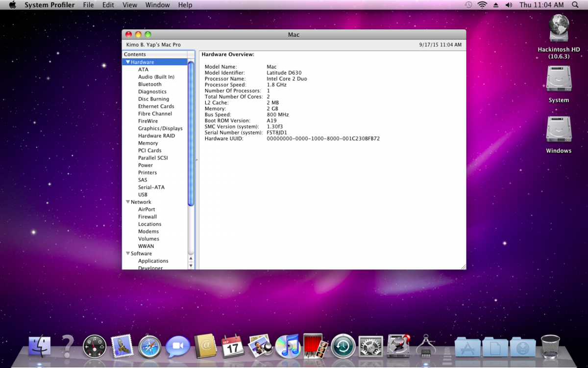Select Serial-ATA item

[151, 187]
